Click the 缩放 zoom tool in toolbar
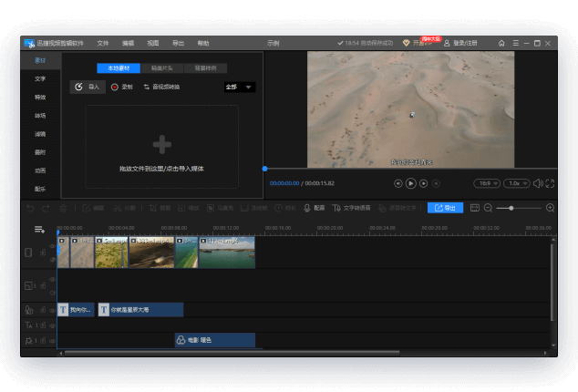This screenshot has width=578, height=392. click(x=189, y=209)
